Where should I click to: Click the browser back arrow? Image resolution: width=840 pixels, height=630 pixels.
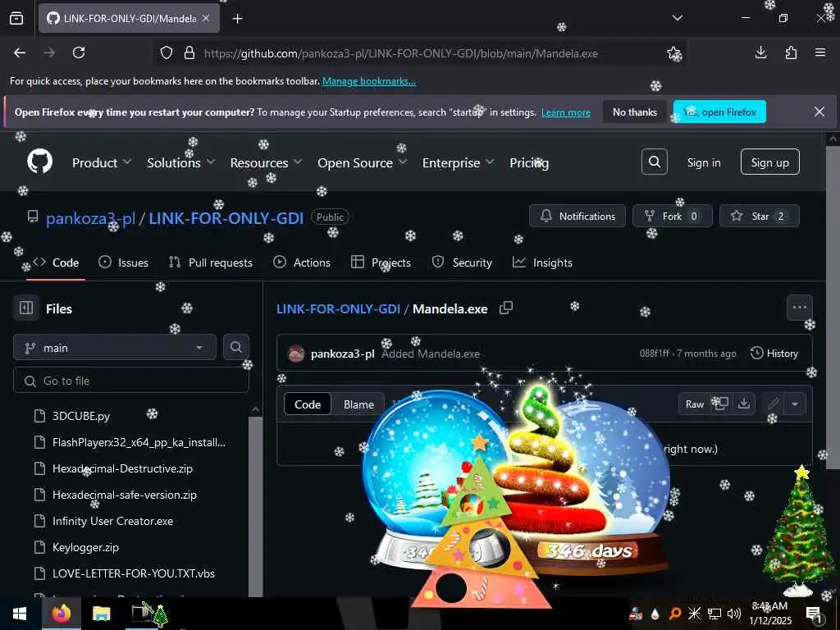click(x=20, y=52)
